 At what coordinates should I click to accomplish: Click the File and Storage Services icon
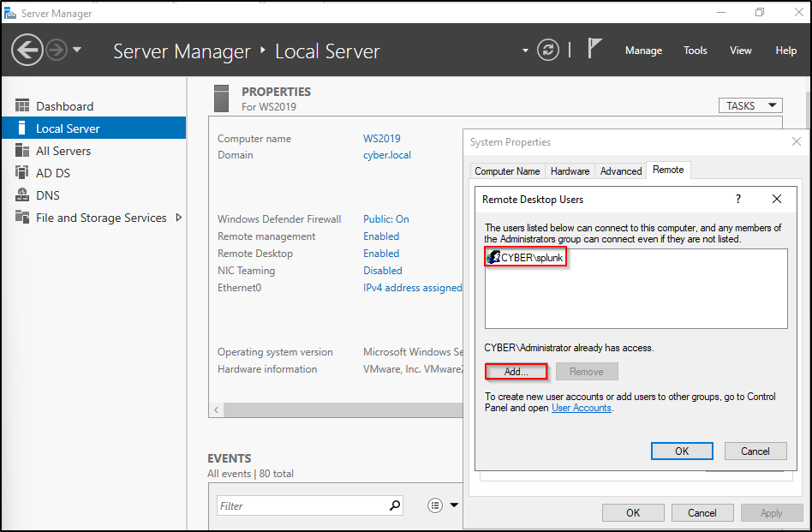[22, 217]
